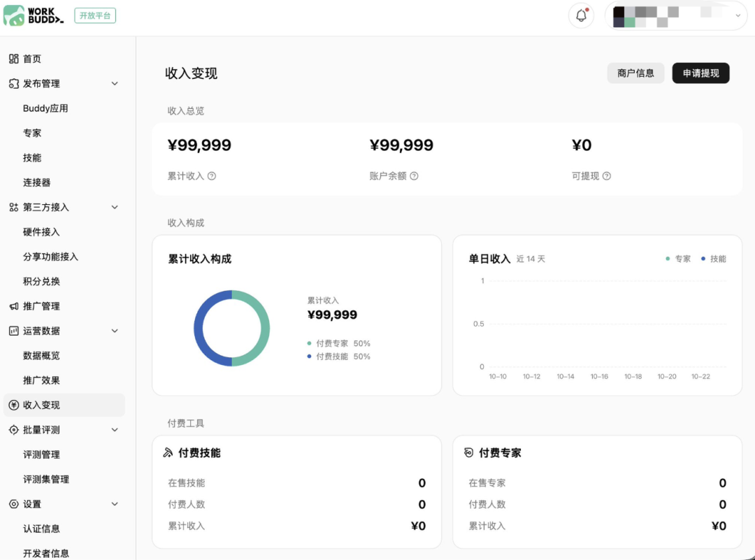Viewport: 755px width, 560px height.
Task: Click 付费人数 in 付费专家 card
Action: tap(487, 505)
